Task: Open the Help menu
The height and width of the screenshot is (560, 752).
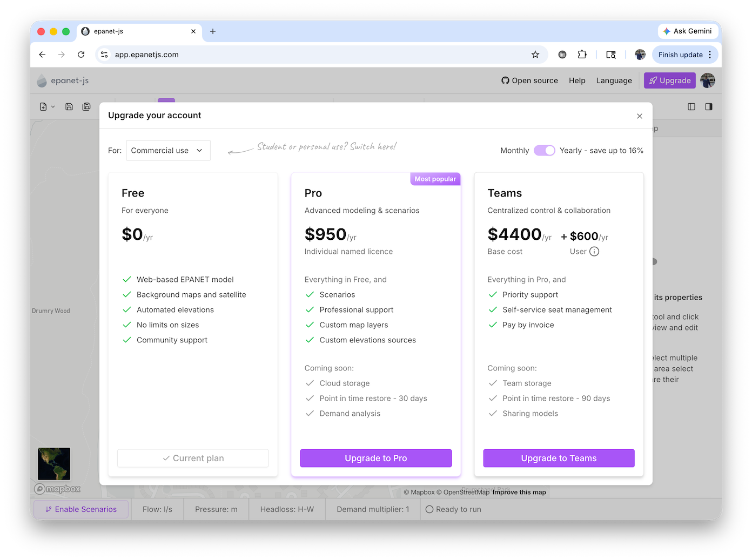Action: [577, 80]
